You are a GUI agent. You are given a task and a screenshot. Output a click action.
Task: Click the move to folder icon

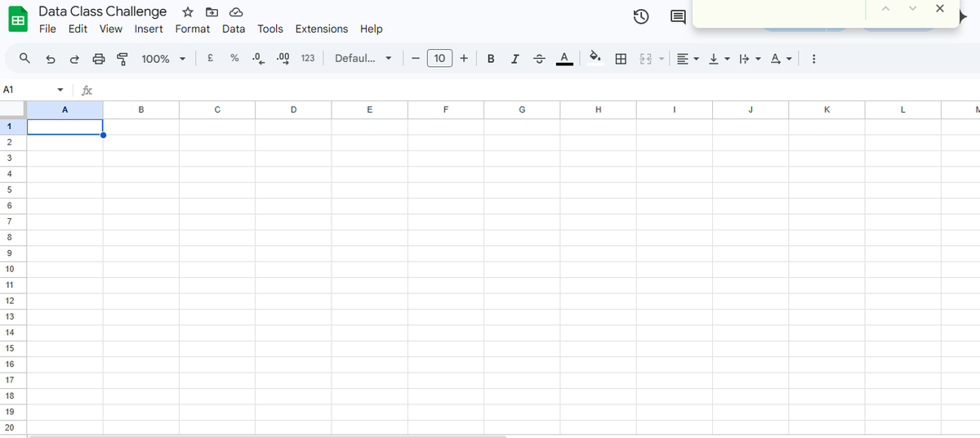coord(212,12)
